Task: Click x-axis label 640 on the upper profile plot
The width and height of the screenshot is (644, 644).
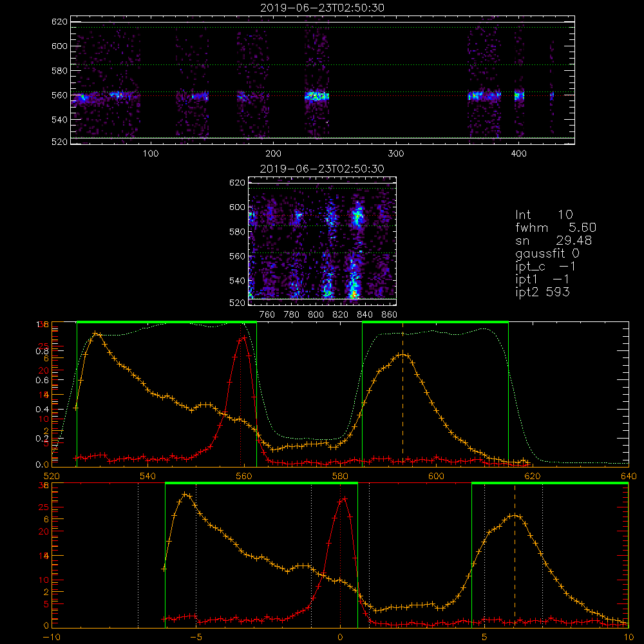Action: tap(629, 477)
